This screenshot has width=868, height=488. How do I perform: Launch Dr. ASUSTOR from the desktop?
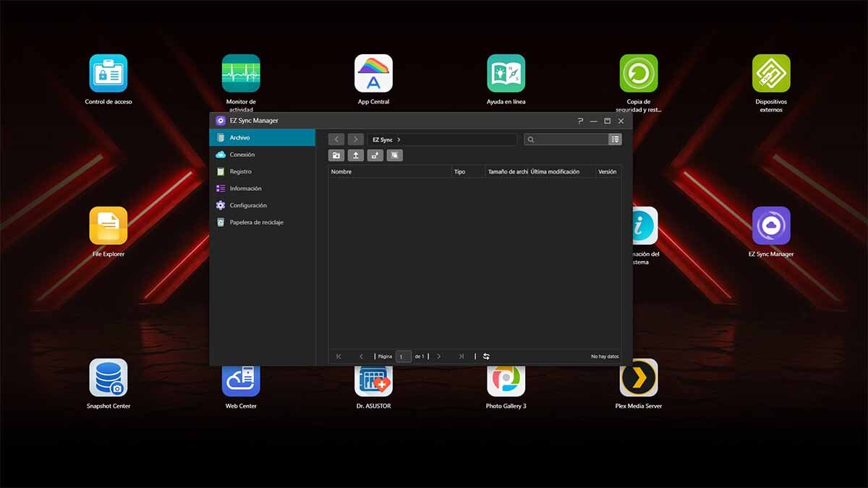pos(373,381)
